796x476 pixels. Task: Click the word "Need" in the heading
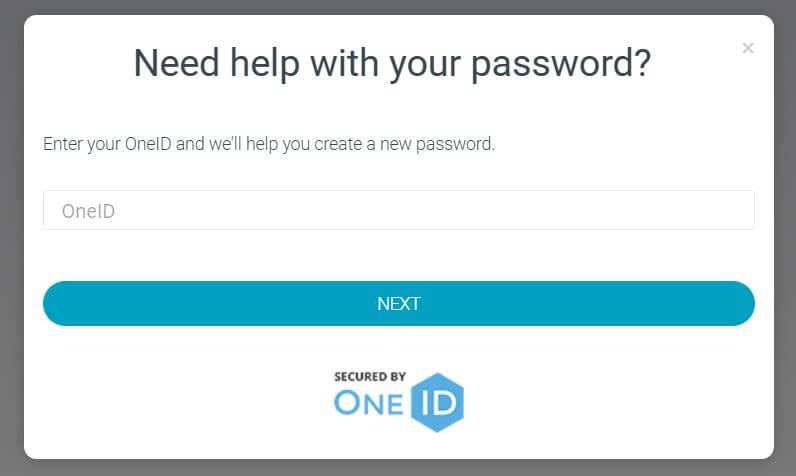(177, 63)
